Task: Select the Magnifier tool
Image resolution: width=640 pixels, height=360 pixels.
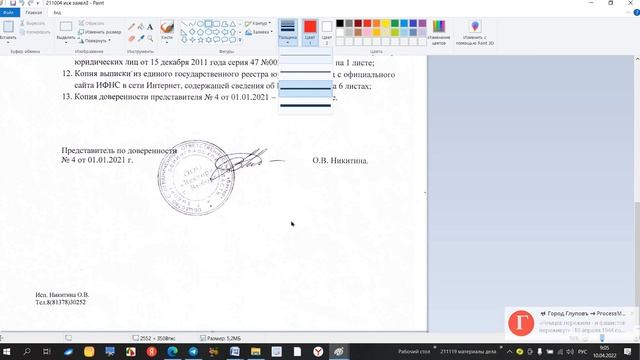Action: (x=150, y=39)
